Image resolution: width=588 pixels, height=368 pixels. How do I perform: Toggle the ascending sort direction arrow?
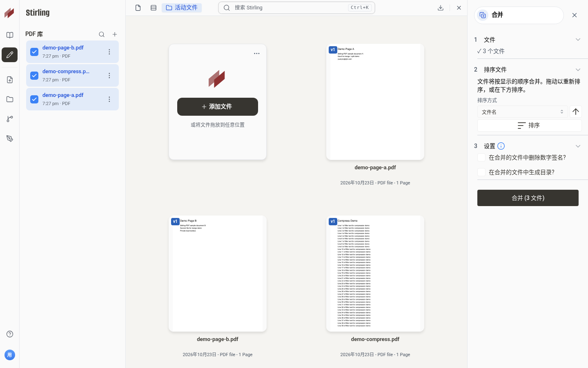click(x=576, y=112)
